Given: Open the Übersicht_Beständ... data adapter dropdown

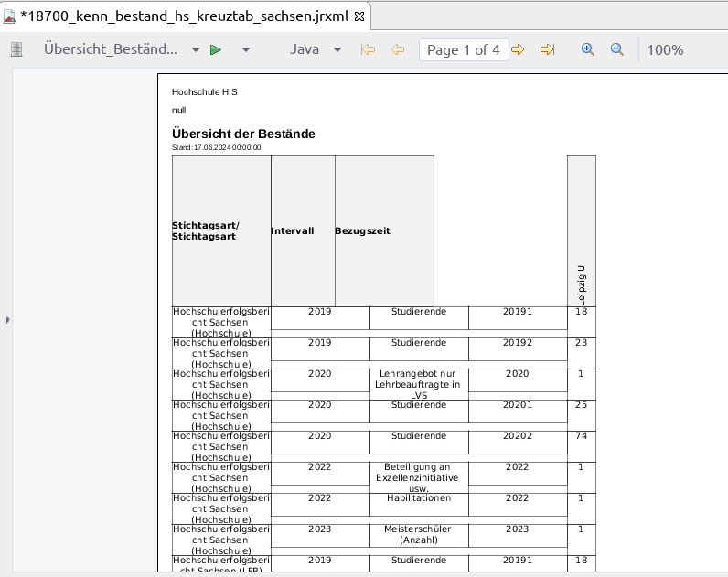Looking at the screenshot, I should click(196, 49).
